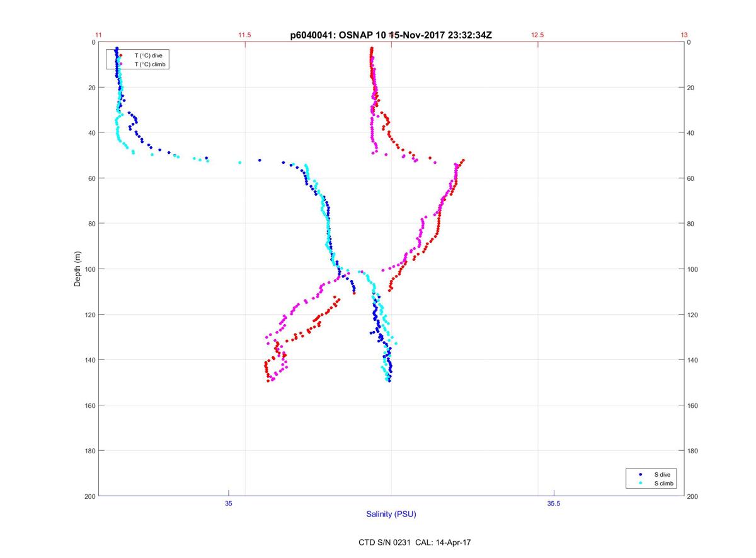Click the blue 35 salinity tick label
Viewport: 756px width, 558px height.
229,503
